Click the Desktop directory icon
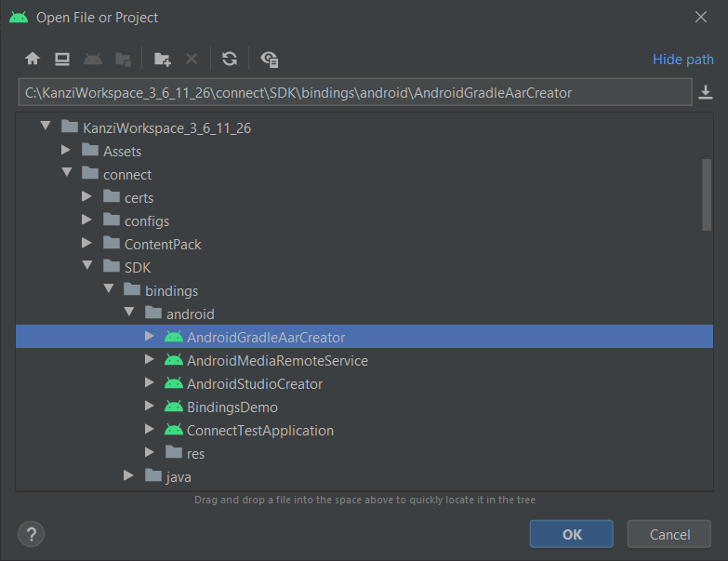The image size is (728, 561). (62, 59)
